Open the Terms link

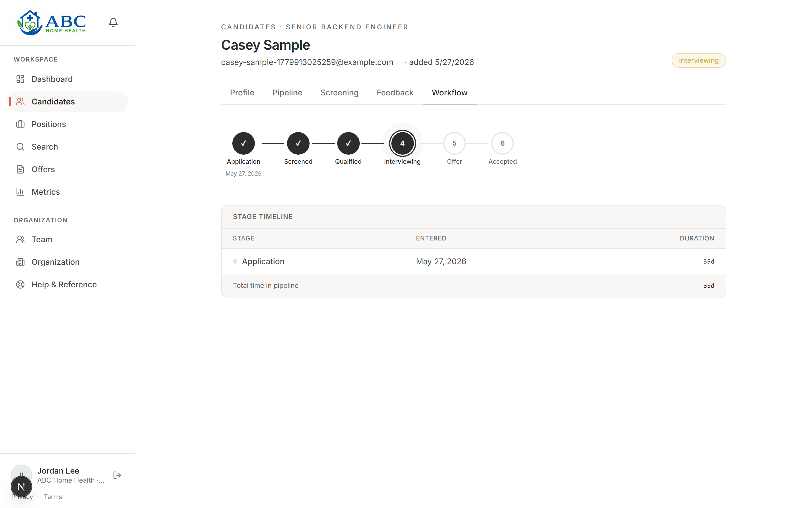tap(53, 497)
